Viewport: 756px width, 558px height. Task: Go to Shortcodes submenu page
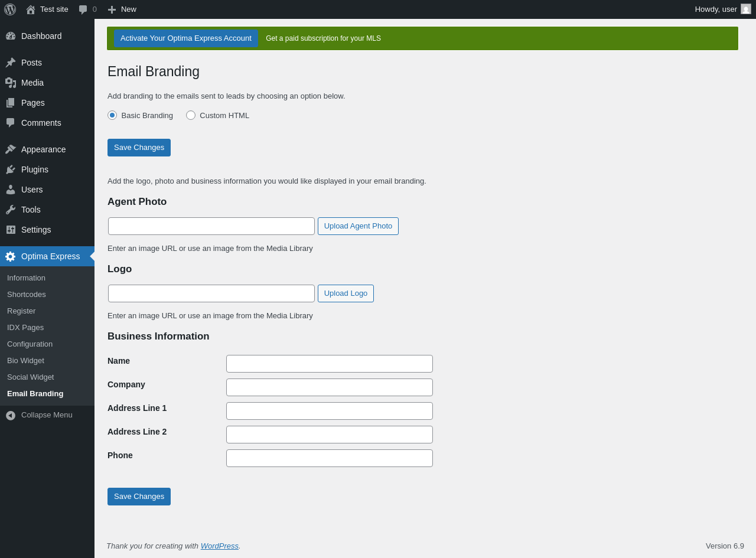click(x=27, y=294)
